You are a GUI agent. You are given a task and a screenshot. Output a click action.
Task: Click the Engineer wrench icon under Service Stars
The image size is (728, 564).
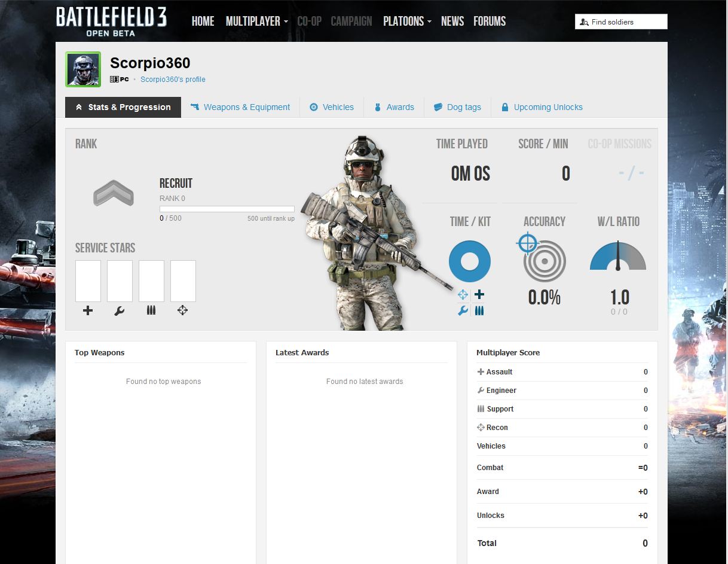click(x=120, y=310)
